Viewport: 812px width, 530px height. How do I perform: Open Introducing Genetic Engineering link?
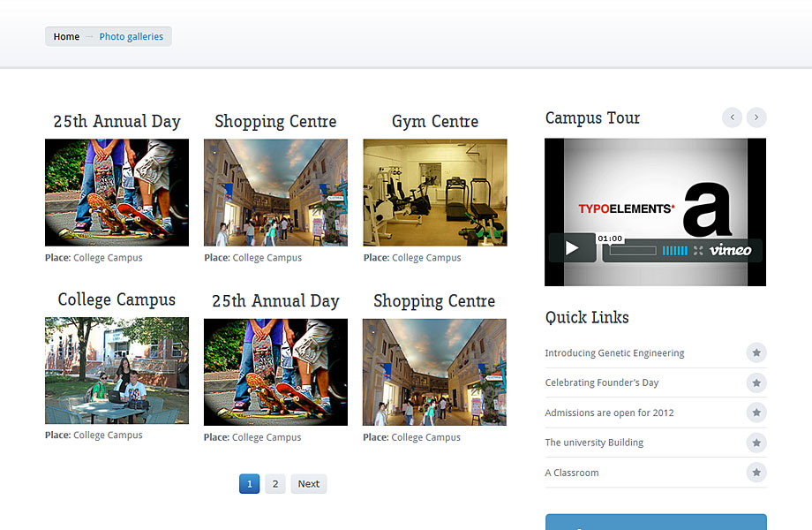coord(614,353)
